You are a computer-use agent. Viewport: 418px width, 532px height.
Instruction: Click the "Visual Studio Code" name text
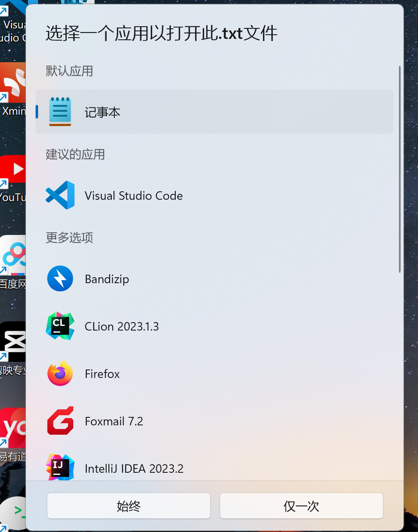click(x=134, y=196)
